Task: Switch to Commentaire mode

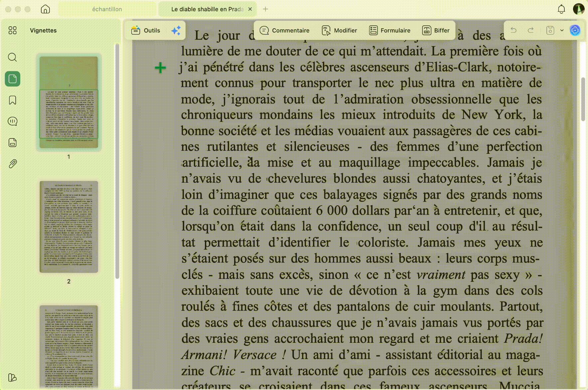Action: pyautogui.click(x=285, y=30)
